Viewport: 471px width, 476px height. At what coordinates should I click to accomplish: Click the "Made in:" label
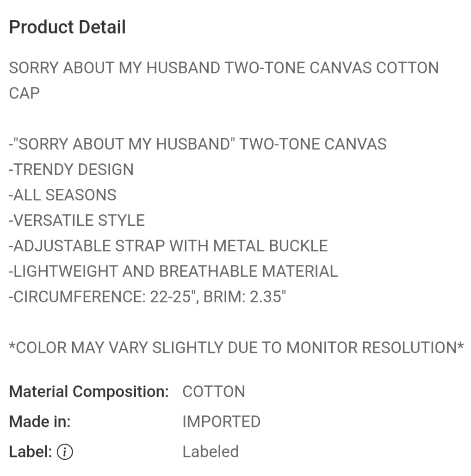tap(40, 422)
